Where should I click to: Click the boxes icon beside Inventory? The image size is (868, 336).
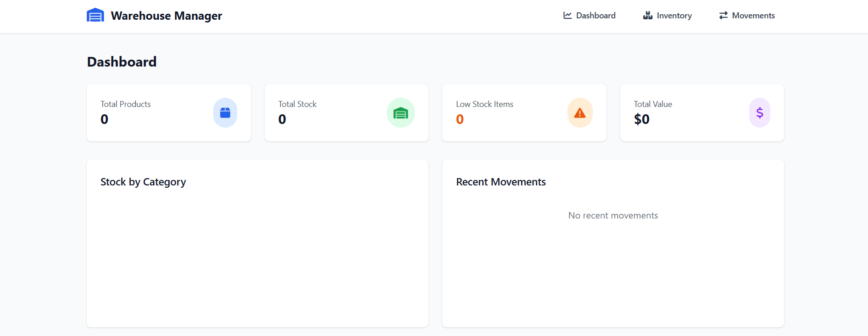(x=647, y=16)
